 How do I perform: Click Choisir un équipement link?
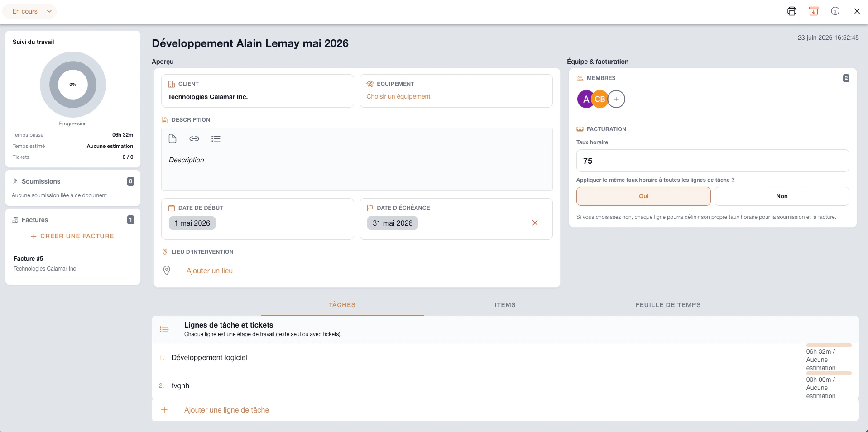point(398,96)
